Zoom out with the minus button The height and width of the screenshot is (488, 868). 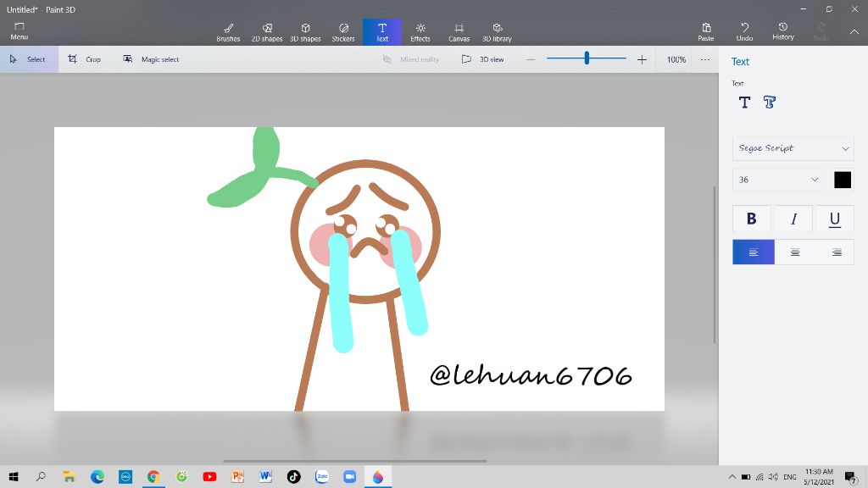[531, 59]
